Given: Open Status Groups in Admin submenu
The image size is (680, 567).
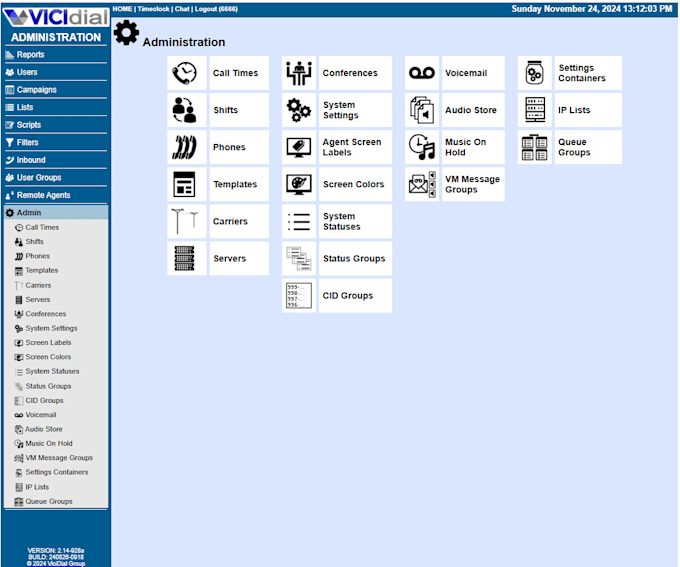Looking at the screenshot, I should 48,386.
